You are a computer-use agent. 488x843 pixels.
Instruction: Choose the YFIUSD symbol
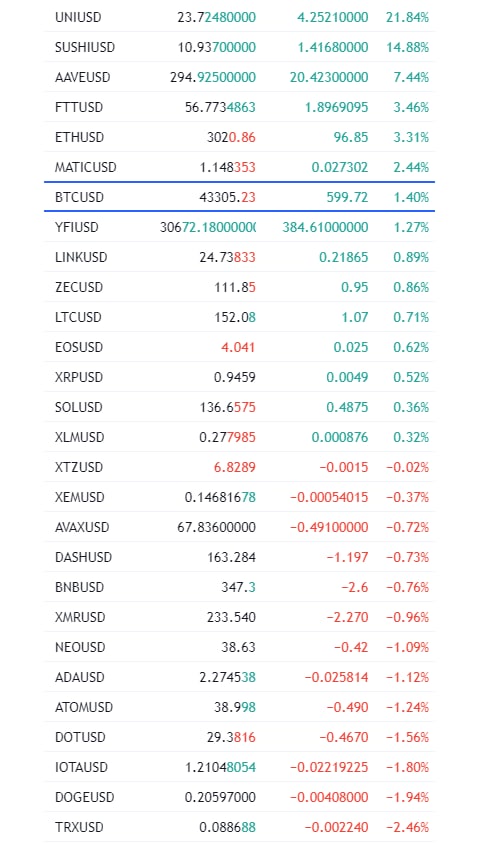pyautogui.click(x=77, y=227)
